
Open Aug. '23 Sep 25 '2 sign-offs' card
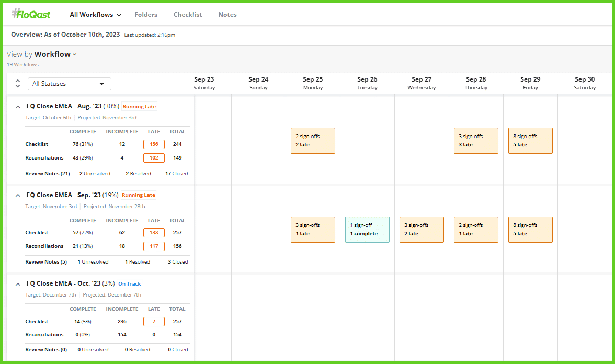pos(313,141)
